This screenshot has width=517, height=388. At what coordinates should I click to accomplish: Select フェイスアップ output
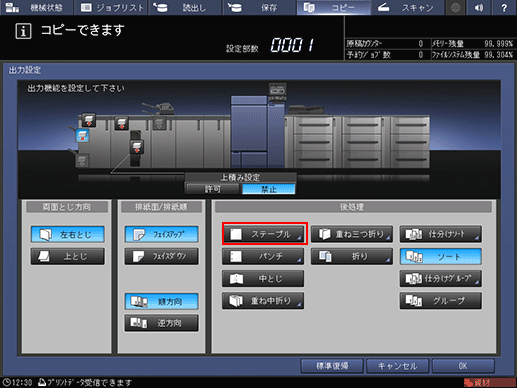point(162,234)
